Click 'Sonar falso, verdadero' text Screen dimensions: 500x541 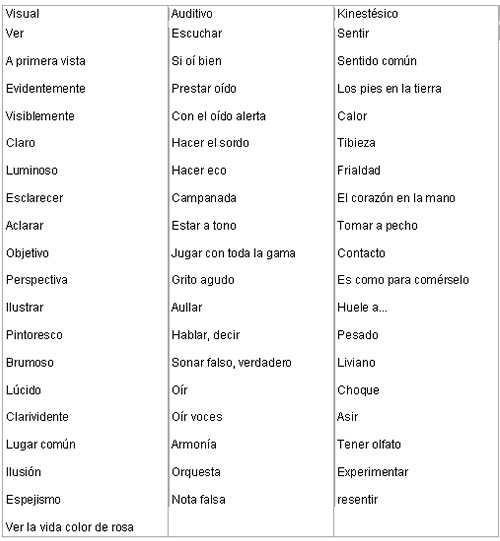click(232, 363)
